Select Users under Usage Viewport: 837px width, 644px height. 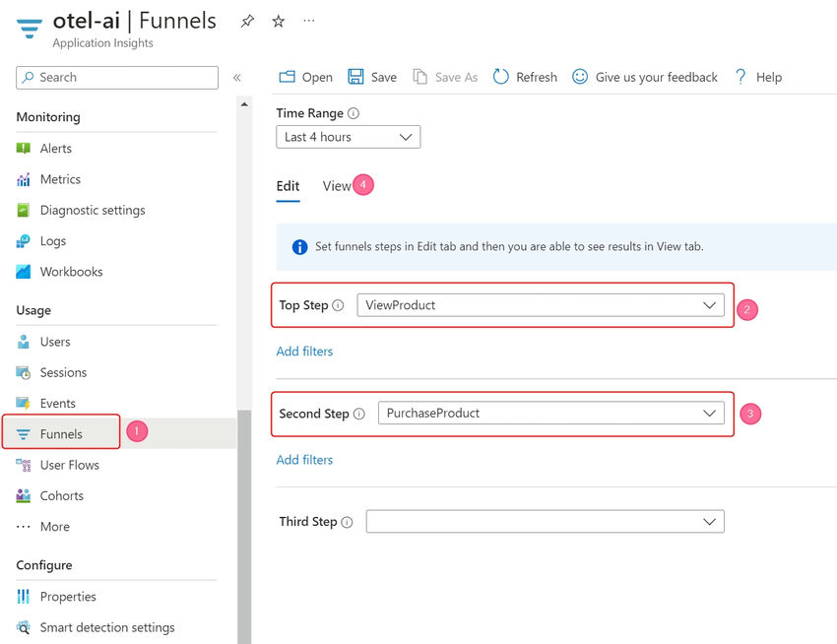point(54,341)
